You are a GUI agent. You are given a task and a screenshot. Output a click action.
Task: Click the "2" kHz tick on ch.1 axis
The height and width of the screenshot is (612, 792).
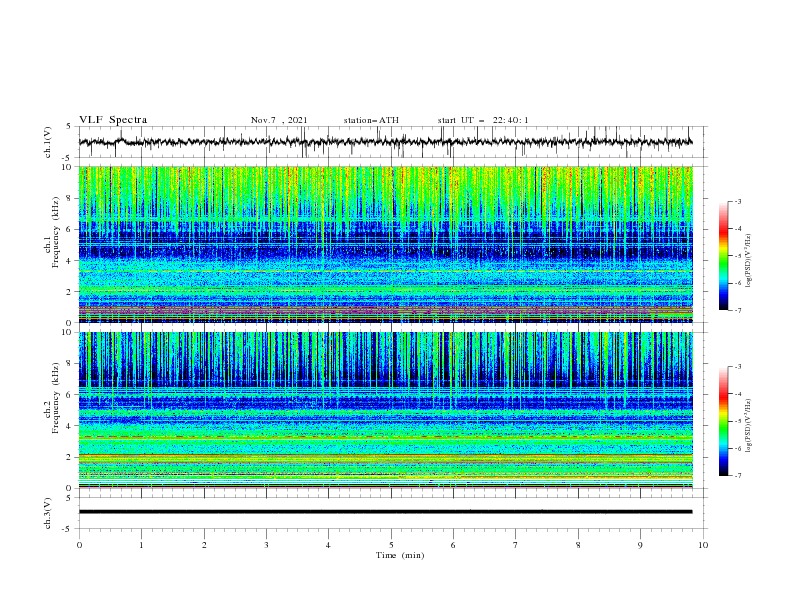71,291
